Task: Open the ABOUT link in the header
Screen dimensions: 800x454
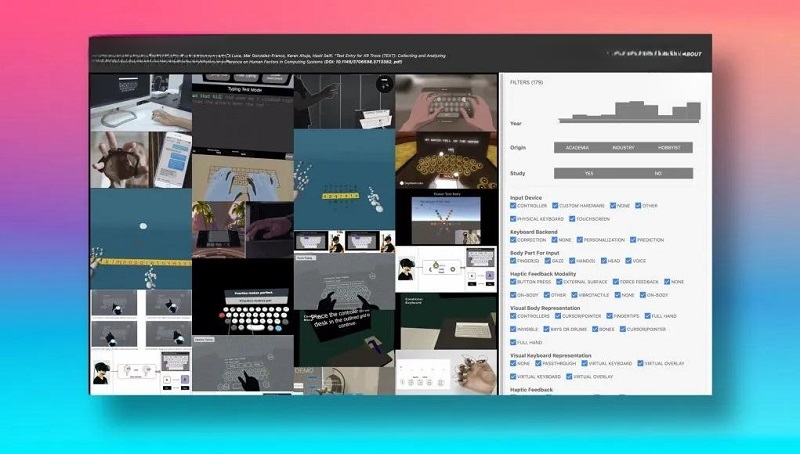Action: coord(692,54)
